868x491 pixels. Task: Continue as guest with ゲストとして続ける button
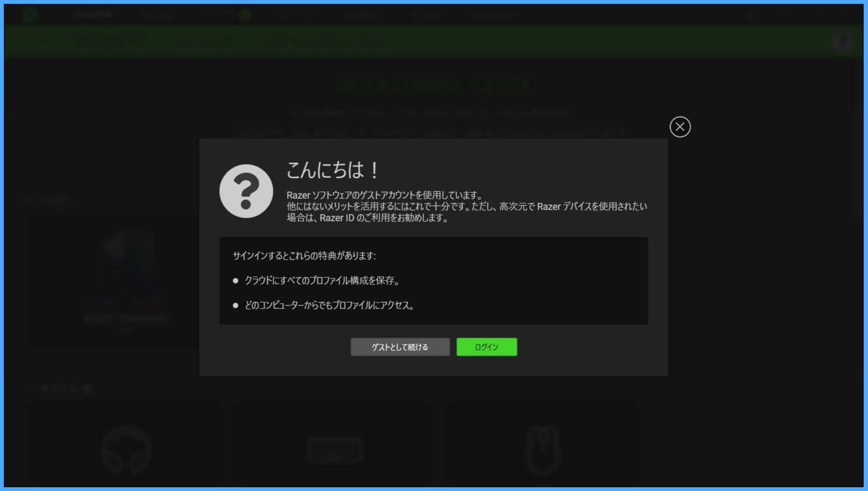[x=400, y=347]
